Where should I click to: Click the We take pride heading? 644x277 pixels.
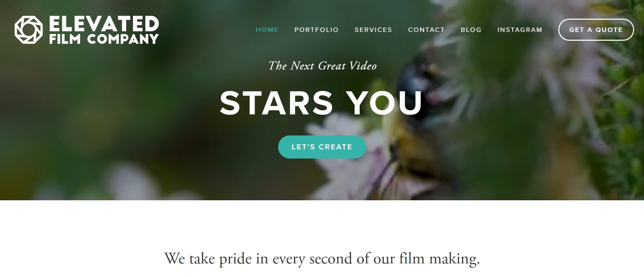(x=322, y=259)
